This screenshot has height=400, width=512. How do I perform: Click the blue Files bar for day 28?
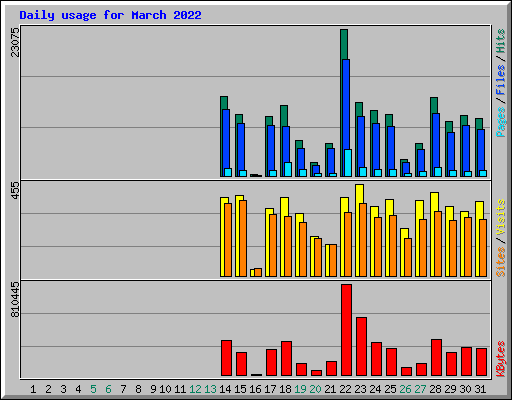pos(436,140)
